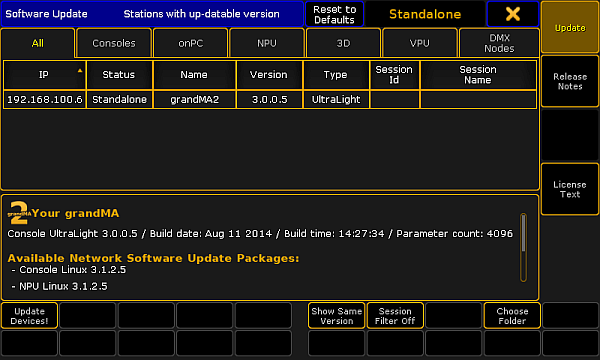
Task: Toggle Show Same Version option
Action: point(336,316)
